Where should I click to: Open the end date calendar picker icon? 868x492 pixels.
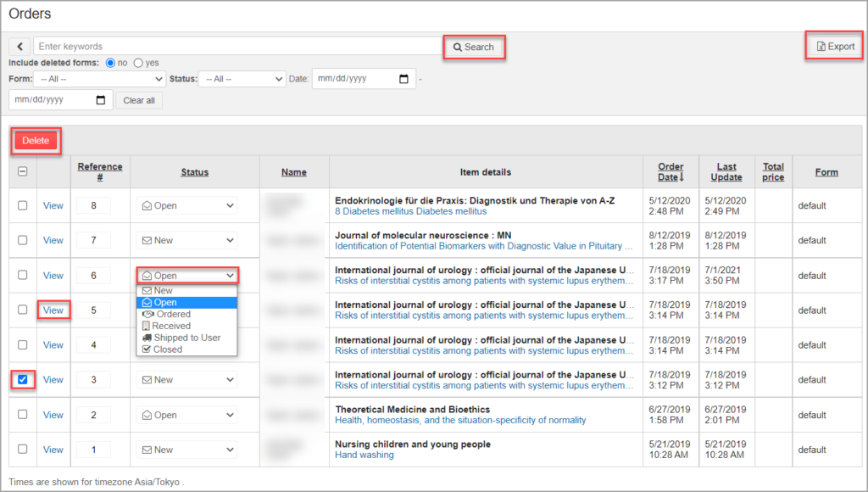[101, 100]
